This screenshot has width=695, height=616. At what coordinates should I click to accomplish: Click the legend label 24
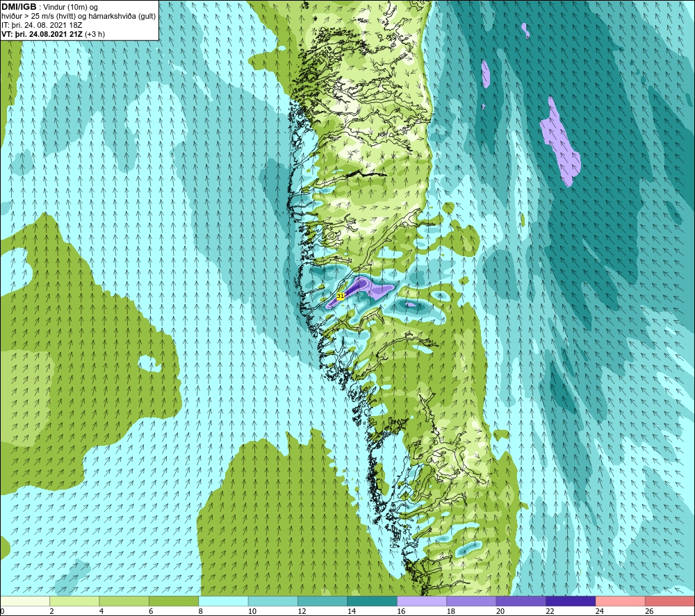pos(600,611)
